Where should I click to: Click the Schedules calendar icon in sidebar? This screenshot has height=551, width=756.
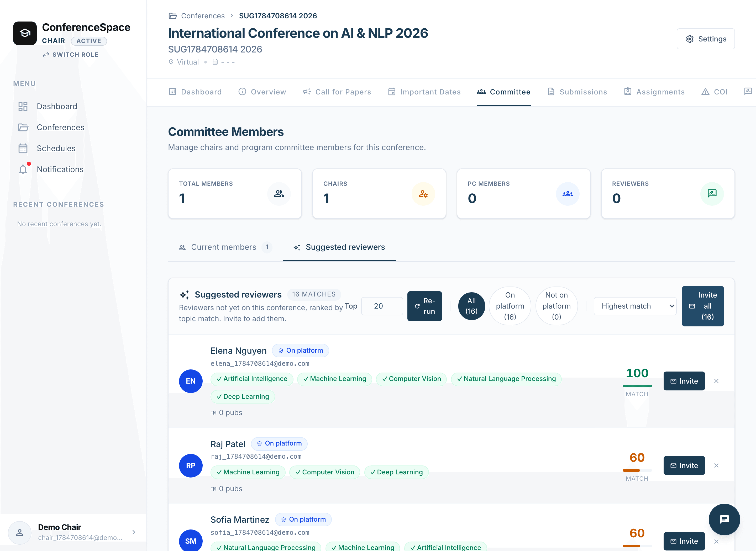[x=23, y=149]
